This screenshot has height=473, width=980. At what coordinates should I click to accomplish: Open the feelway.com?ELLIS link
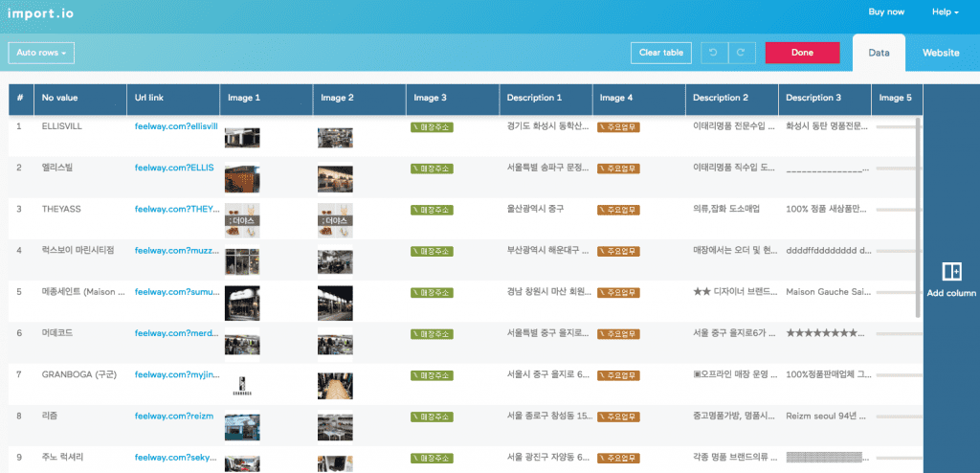[174, 168]
